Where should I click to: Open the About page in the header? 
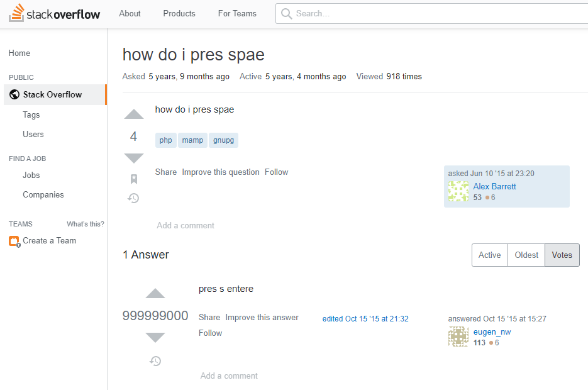pos(130,13)
